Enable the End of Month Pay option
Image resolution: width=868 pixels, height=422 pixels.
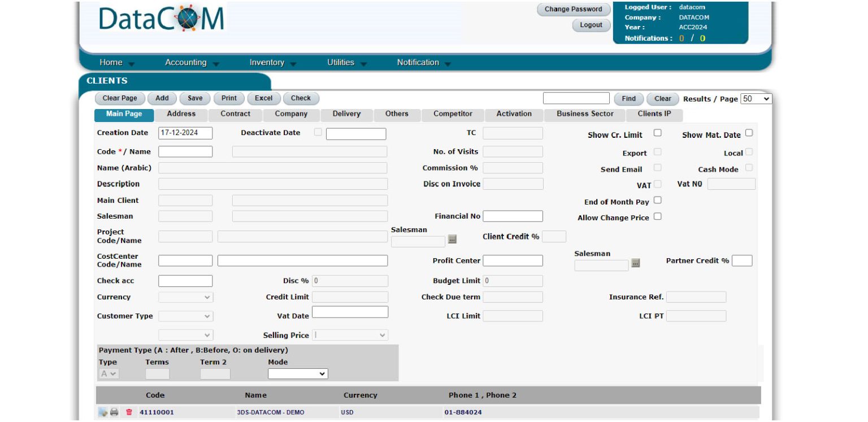tap(657, 199)
